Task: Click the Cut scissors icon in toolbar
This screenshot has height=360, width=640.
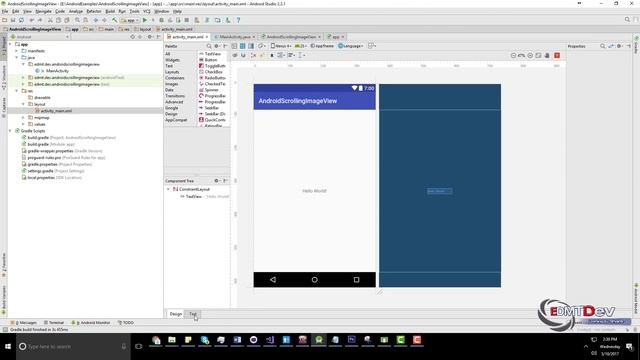Action: click(51, 20)
